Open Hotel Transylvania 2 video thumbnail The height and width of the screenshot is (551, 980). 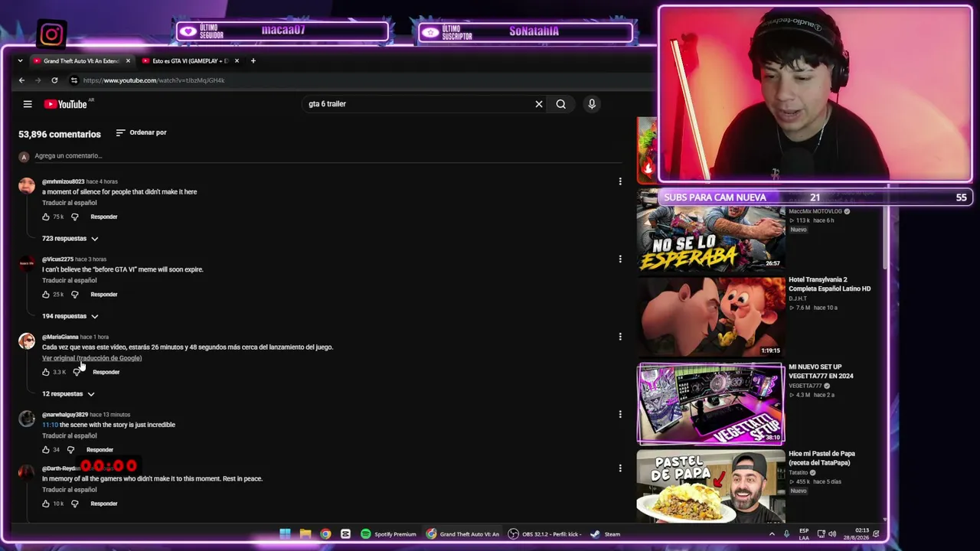coord(711,316)
